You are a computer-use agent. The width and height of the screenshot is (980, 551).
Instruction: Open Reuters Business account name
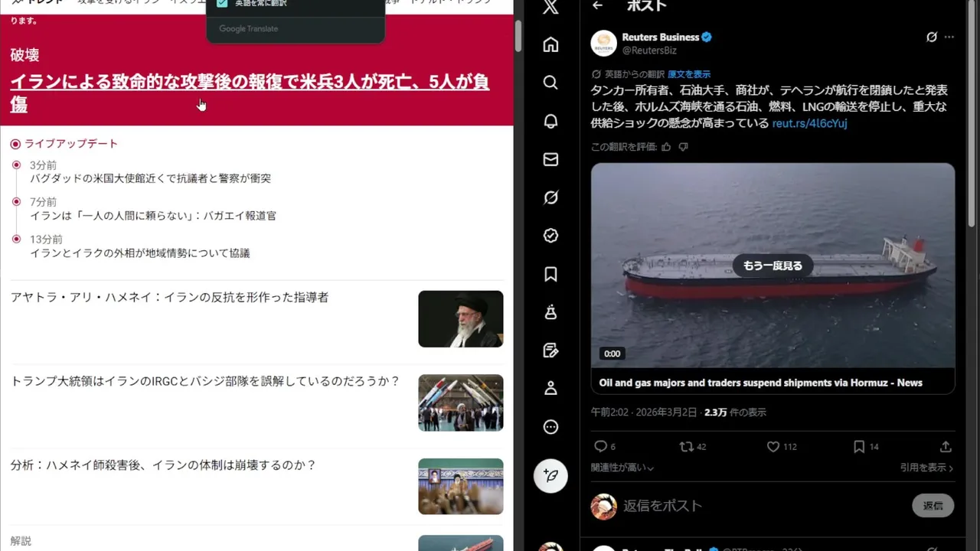tap(660, 37)
